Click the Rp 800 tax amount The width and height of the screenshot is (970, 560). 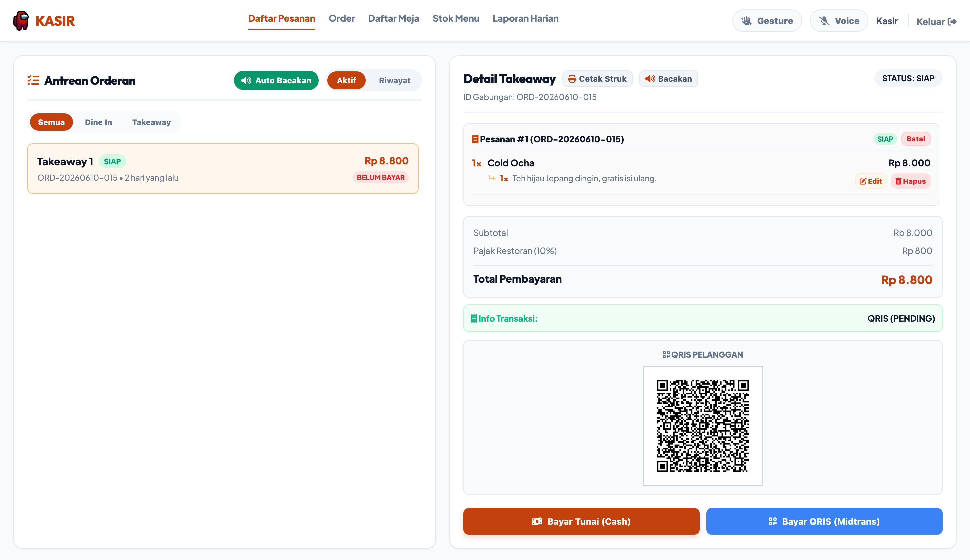(917, 251)
